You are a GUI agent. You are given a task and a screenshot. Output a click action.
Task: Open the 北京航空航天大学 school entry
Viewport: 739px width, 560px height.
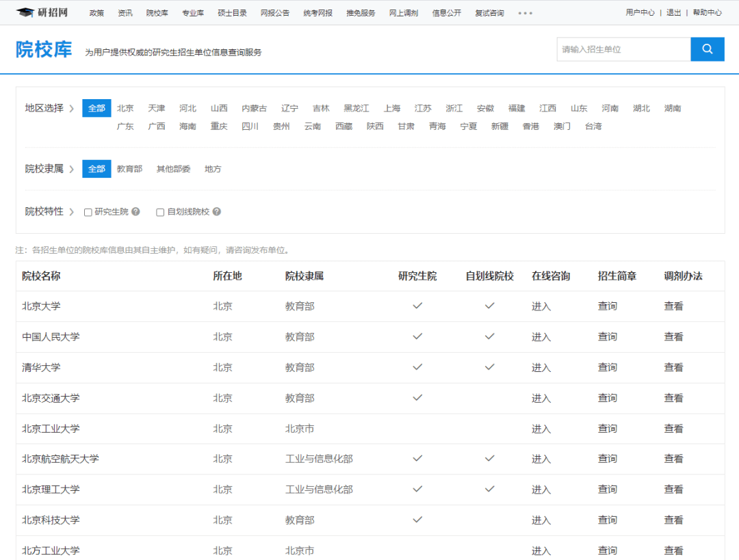point(60,459)
